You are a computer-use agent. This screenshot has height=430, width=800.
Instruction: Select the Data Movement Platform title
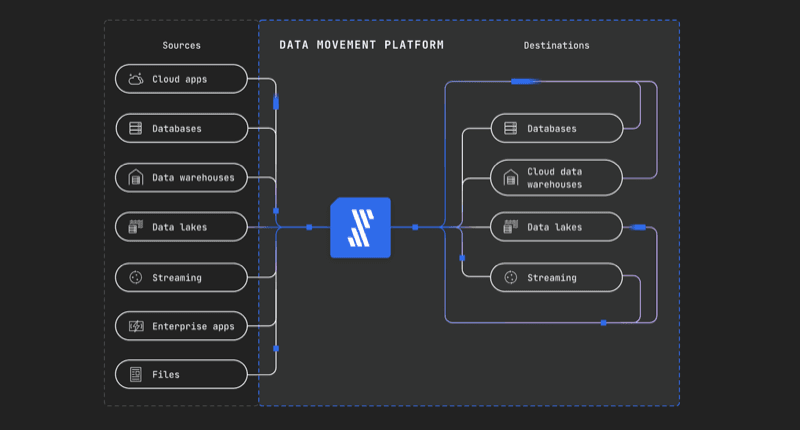[x=361, y=45]
